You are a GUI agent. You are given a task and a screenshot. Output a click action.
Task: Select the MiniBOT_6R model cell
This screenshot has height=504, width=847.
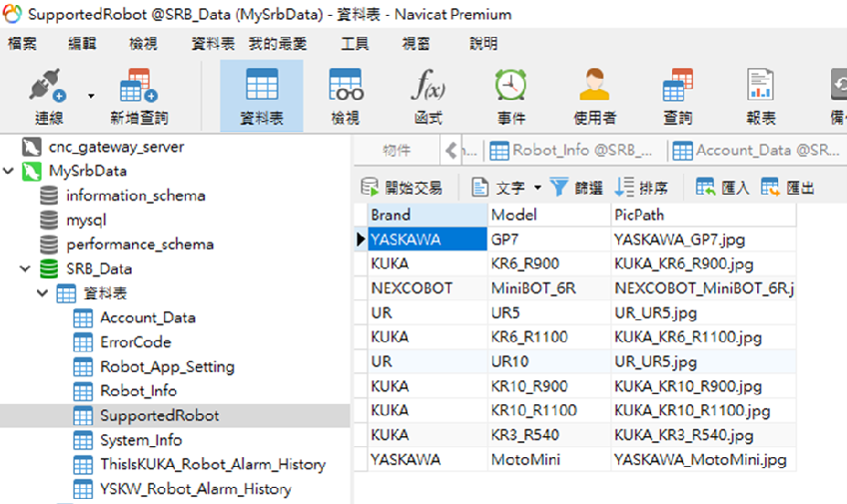tap(549, 288)
